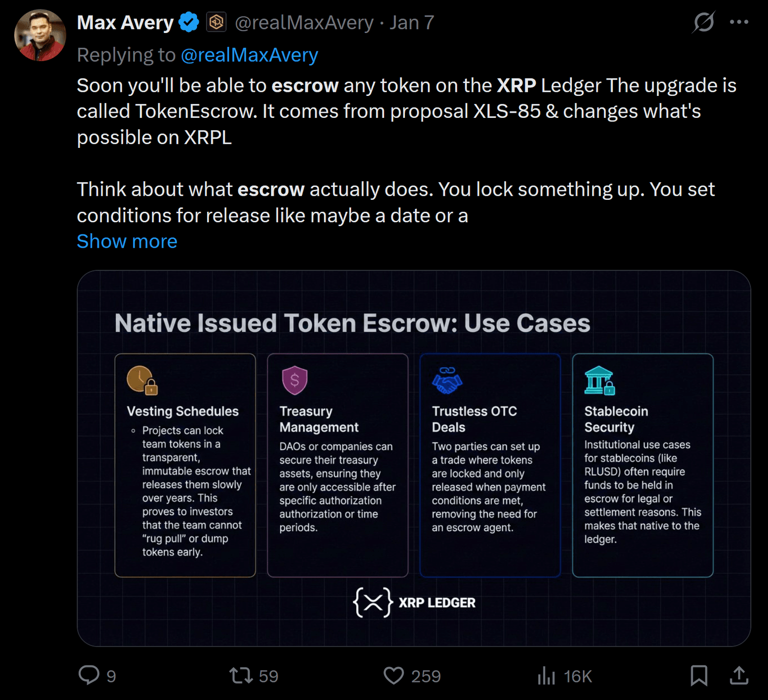This screenshot has width=768, height=700.
Task: Like the tweet with heart icon
Action: click(393, 676)
